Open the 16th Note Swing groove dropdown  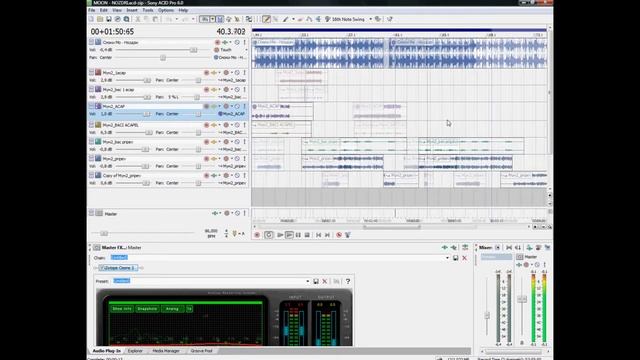point(371,19)
